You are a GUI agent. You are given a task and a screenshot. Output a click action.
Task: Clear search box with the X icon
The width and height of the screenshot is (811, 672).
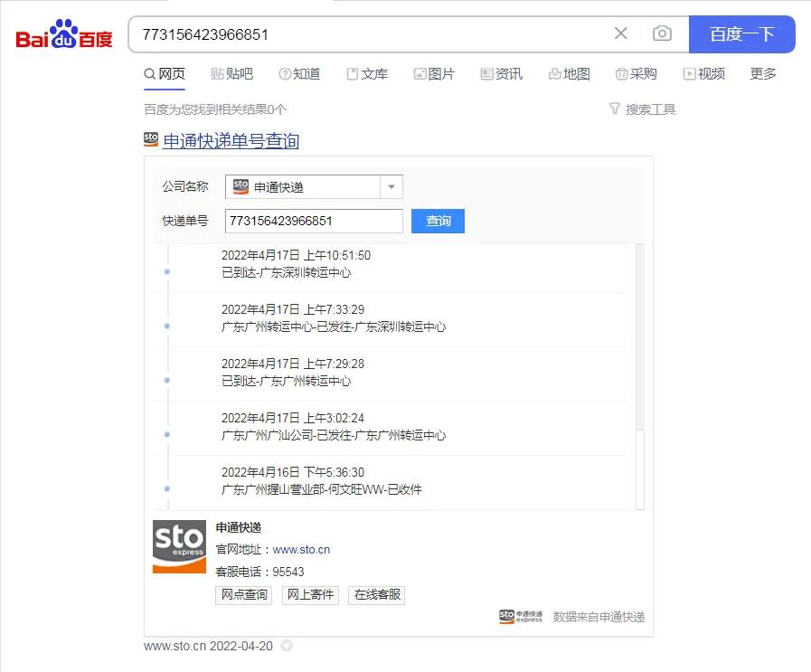620,33
